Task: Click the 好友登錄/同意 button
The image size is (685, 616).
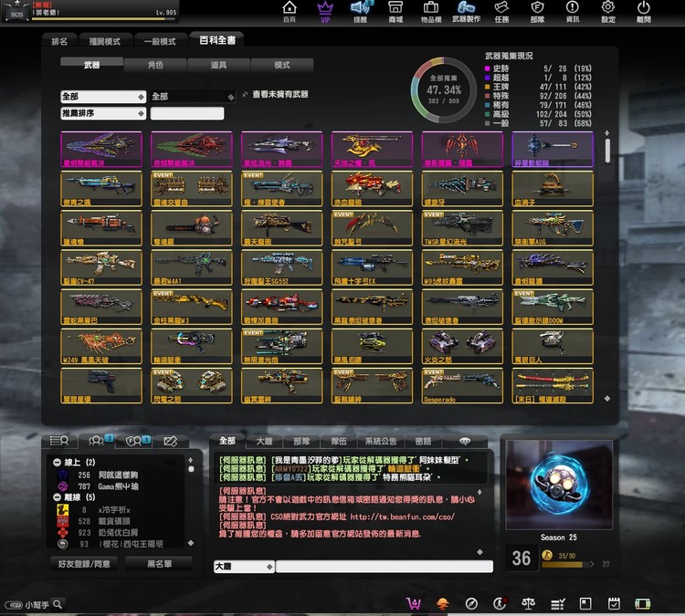Action: pyautogui.click(x=83, y=564)
